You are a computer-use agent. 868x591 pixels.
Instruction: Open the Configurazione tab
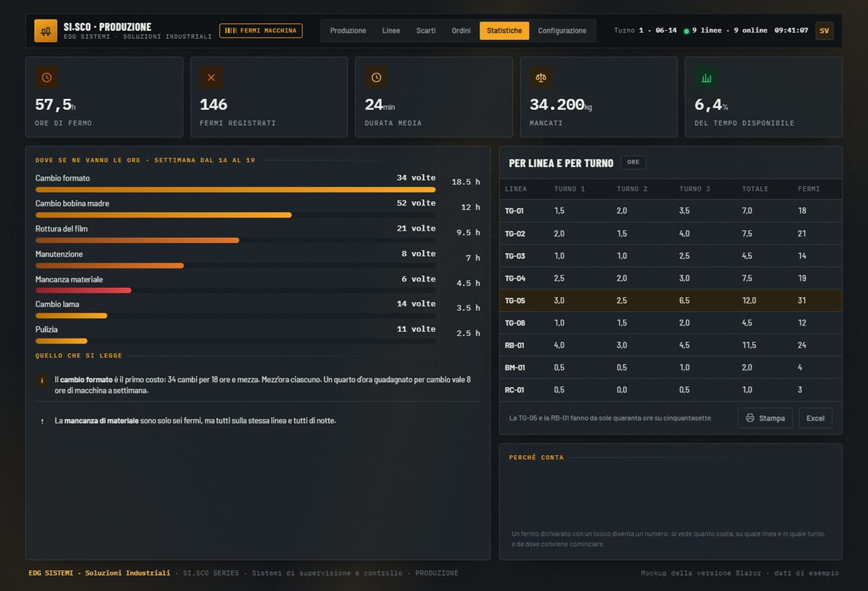click(x=562, y=31)
